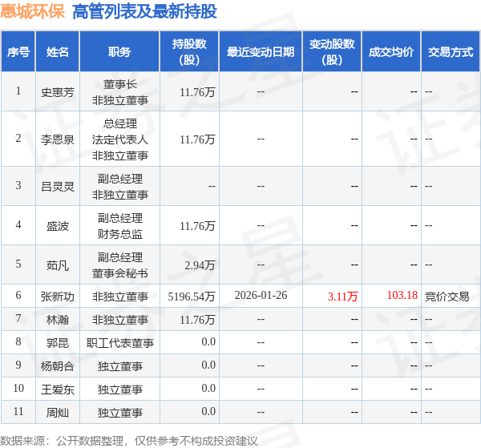This screenshot has height=448, width=481.
Task: Click the 惠城环保 title text
Action: click(32, 11)
